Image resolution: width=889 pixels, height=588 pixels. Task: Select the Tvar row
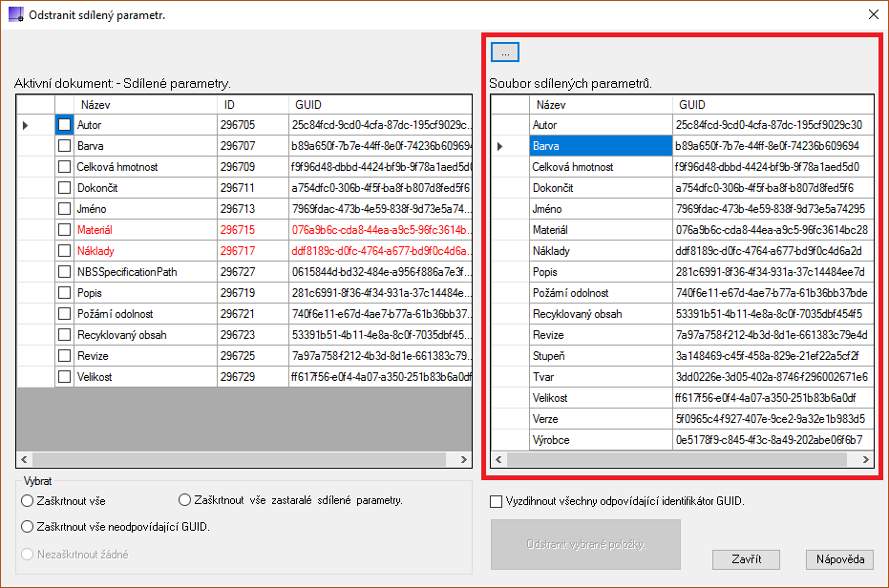click(682, 376)
